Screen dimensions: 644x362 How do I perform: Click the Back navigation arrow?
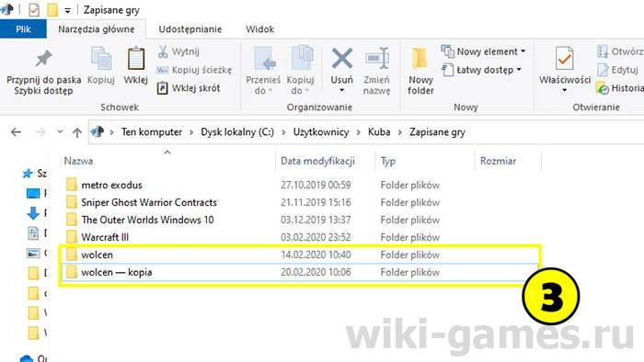click(x=16, y=132)
